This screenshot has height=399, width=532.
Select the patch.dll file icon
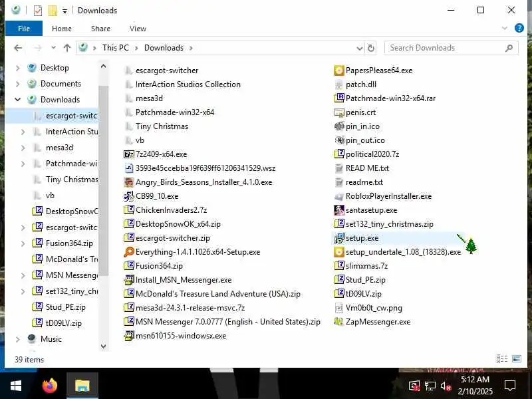pyautogui.click(x=338, y=84)
